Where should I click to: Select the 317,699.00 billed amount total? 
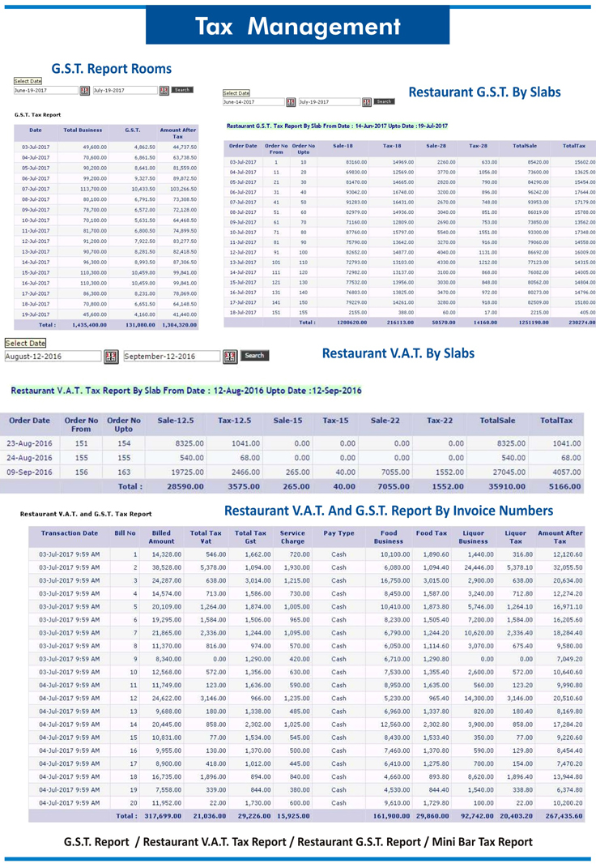click(x=163, y=816)
